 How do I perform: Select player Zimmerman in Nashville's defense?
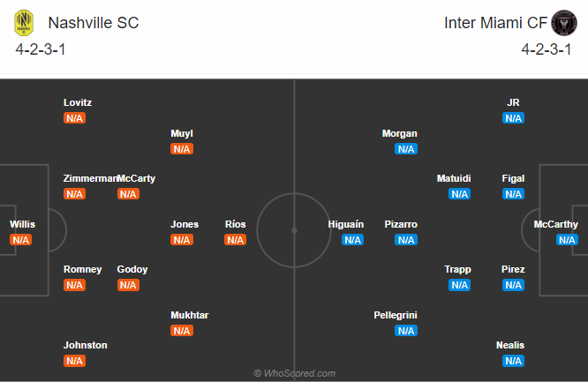(90, 178)
